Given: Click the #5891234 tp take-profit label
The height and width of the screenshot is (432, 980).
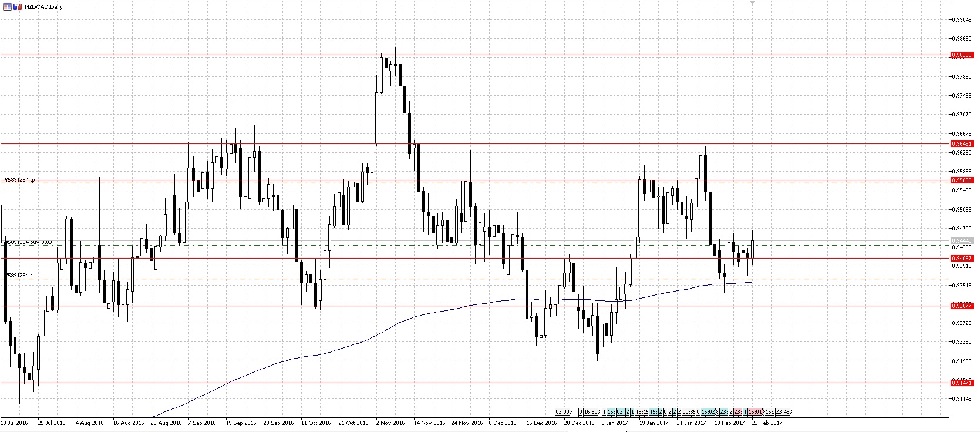Looking at the screenshot, I should click(x=19, y=179).
